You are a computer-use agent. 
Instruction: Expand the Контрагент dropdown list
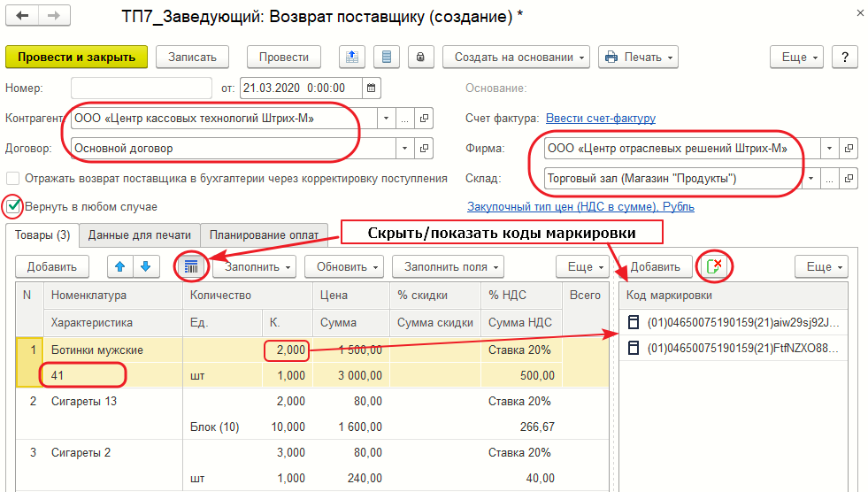click(387, 119)
